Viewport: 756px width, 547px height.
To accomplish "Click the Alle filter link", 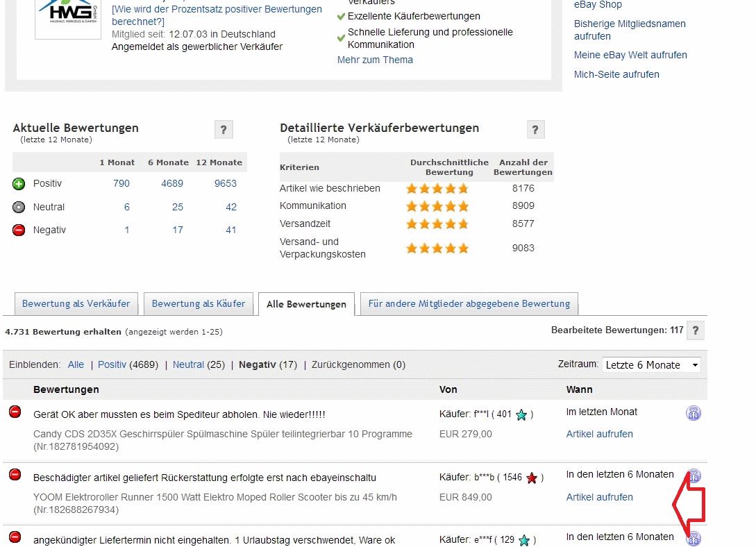I will click(76, 364).
